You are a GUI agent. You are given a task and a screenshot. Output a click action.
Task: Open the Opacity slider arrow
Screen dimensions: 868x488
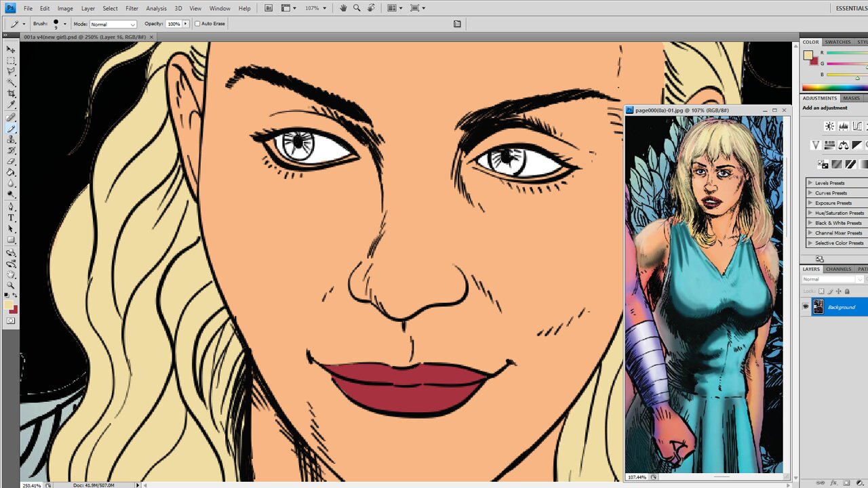(186, 24)
